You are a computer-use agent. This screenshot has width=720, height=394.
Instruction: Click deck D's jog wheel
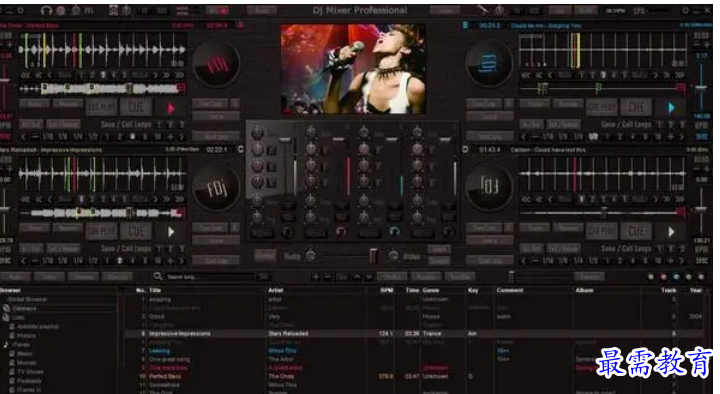coord(489,187)
